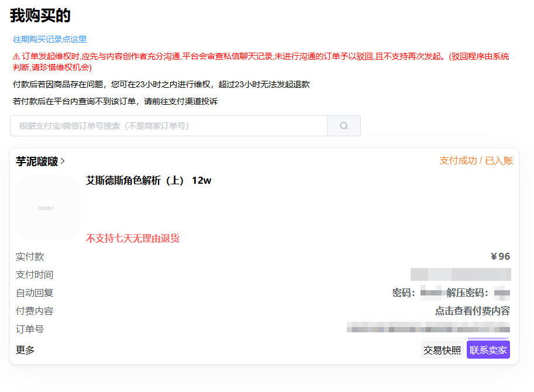Click the blurred order number value
The width and height of the screenshot is (534, 392).
coord(428,329)
